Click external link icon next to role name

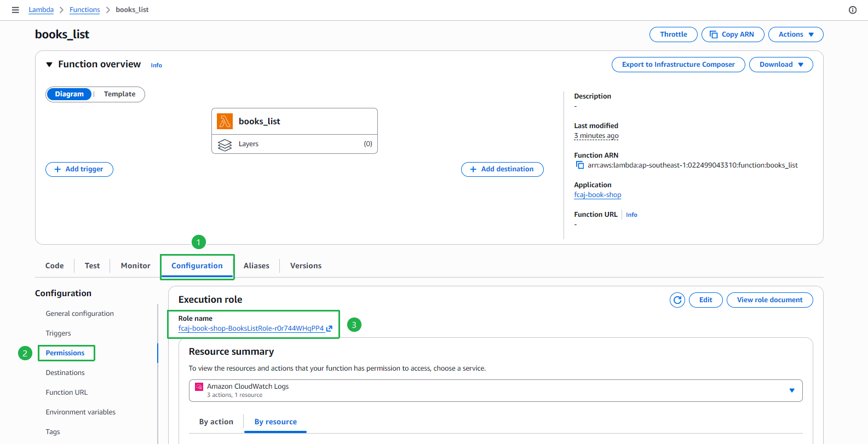click(329, 328)
